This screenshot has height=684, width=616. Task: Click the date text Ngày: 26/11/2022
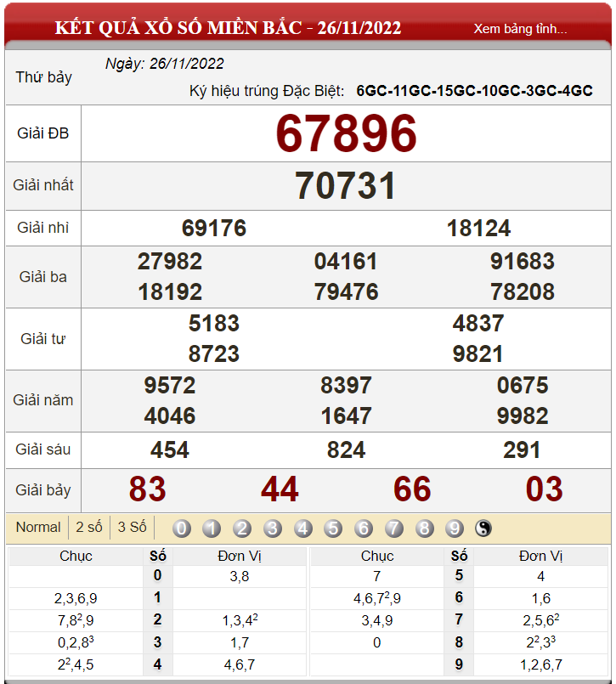coord(165,64)
